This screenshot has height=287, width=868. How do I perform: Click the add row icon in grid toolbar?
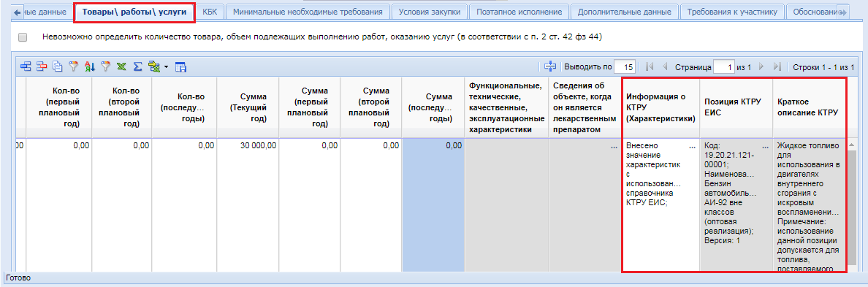coord(26,67)
